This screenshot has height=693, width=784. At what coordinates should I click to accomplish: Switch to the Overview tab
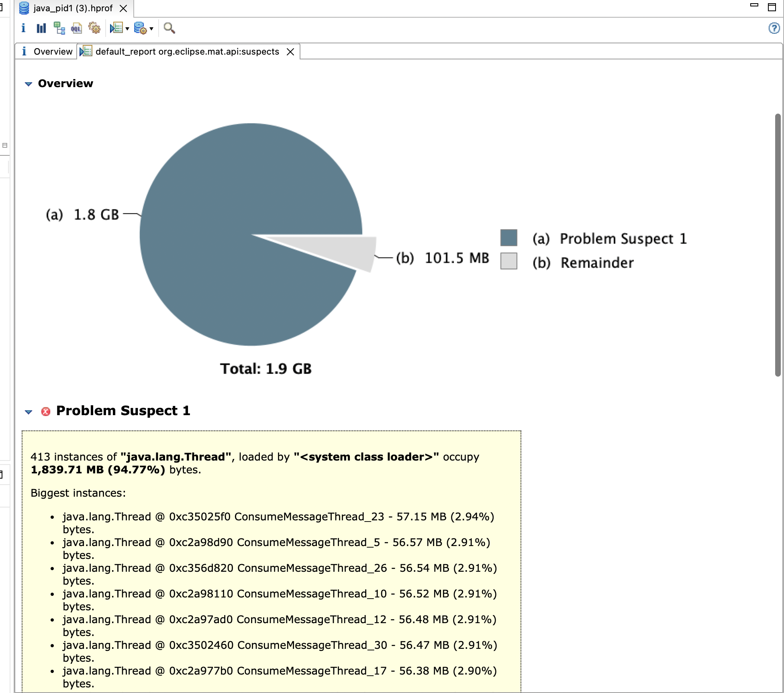[x=47, y=51]
